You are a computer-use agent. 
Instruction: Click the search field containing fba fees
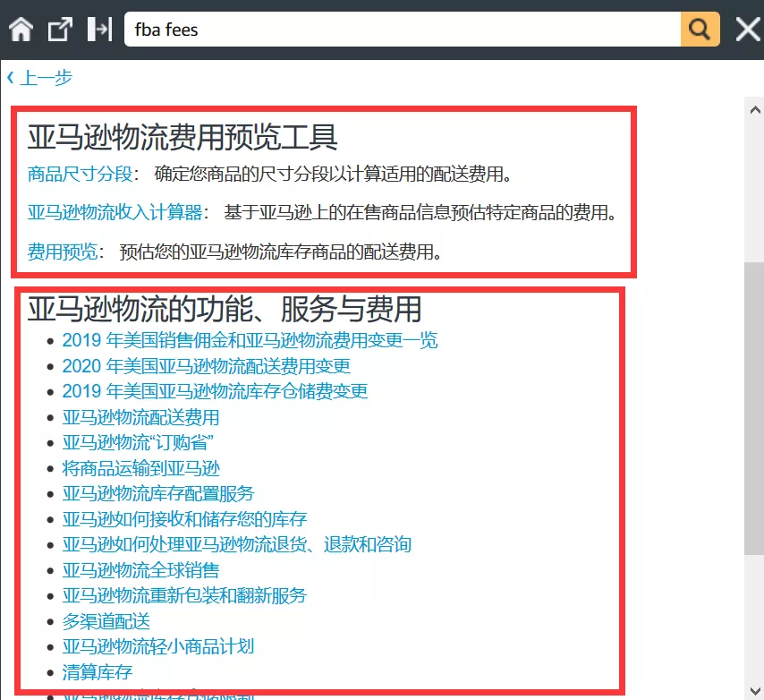tap(403, 30)
